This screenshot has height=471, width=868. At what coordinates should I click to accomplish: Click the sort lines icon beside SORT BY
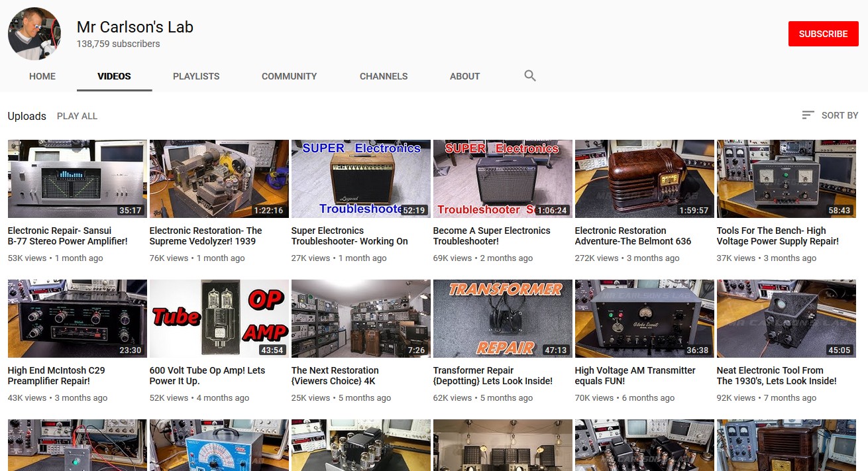click(x=808, y=115)
